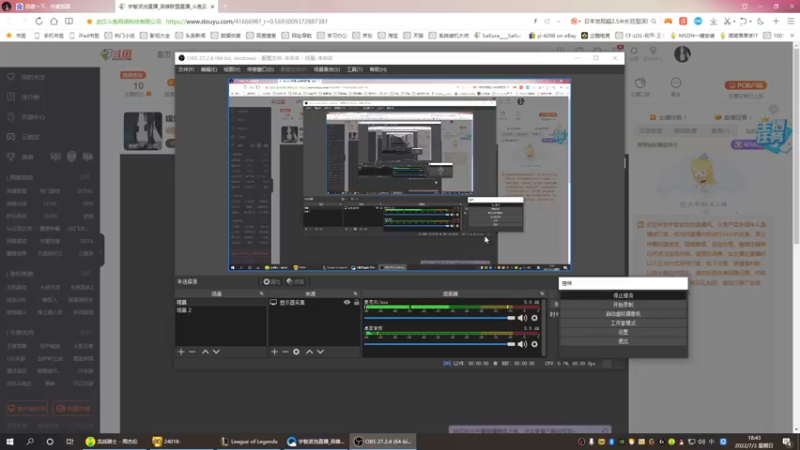
Task: Open source Filters button
Action: point(295,282)
